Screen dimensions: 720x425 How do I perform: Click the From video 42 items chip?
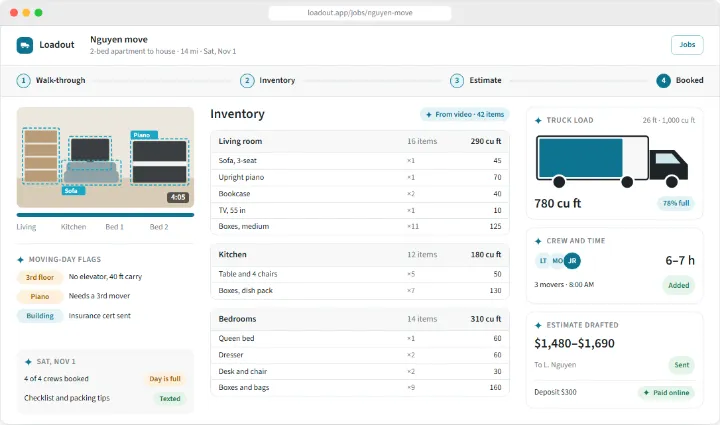[x=465, y=114]
